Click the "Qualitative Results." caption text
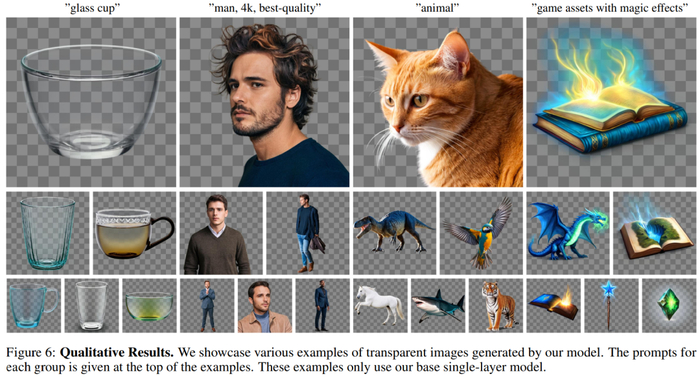The width and height of the screenshot is (700, 378). 117,353
